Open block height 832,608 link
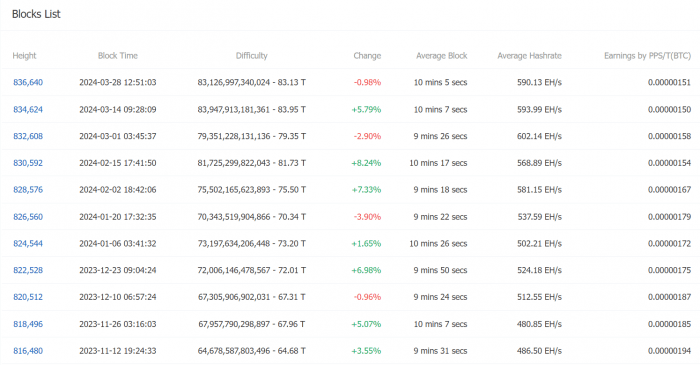This screenshot has width=700, height=365. 28,136
